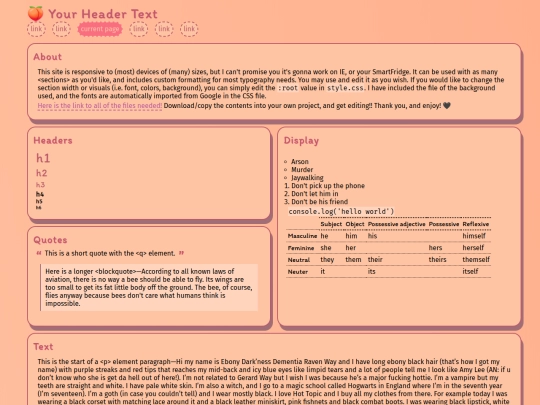Image resolution: width=540 pixels, height=405 pixels.
Task: Open the first 'link' nav item
Action: coord(36,29)
